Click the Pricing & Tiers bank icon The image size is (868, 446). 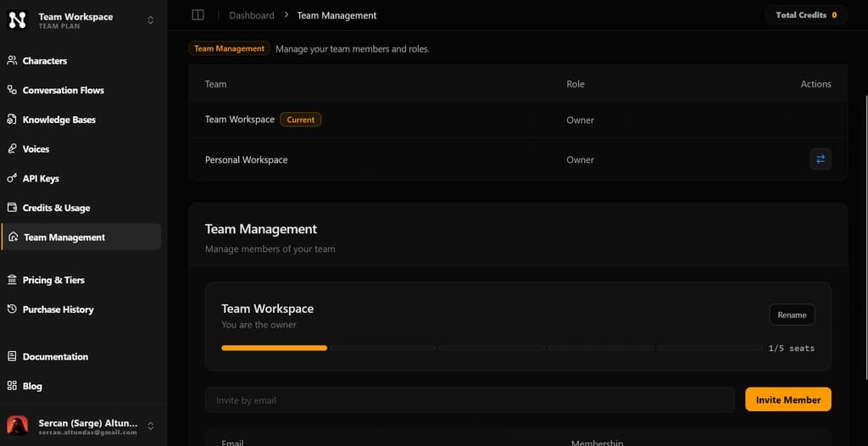[12, 279]
